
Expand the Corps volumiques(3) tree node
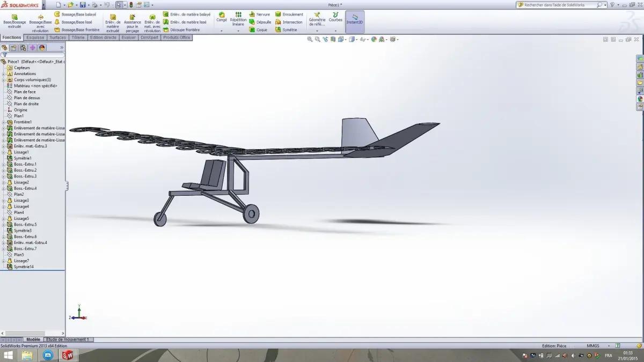(x=4, y=79)
